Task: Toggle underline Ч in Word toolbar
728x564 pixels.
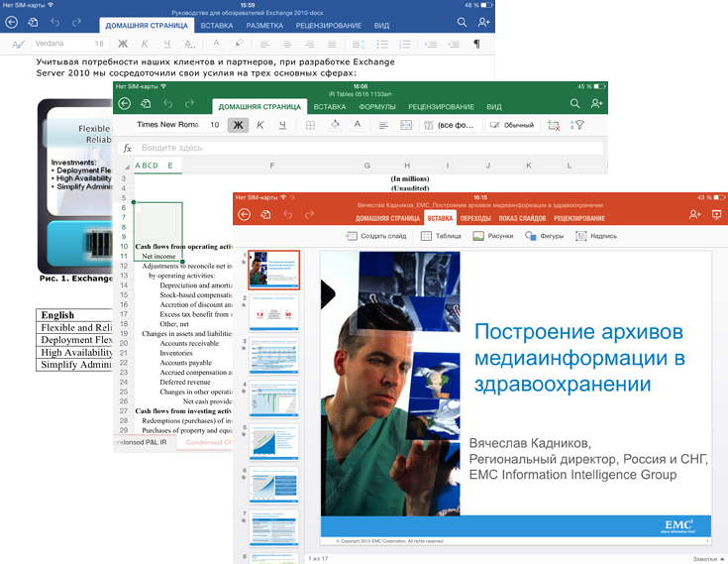Action: [167, 44]
